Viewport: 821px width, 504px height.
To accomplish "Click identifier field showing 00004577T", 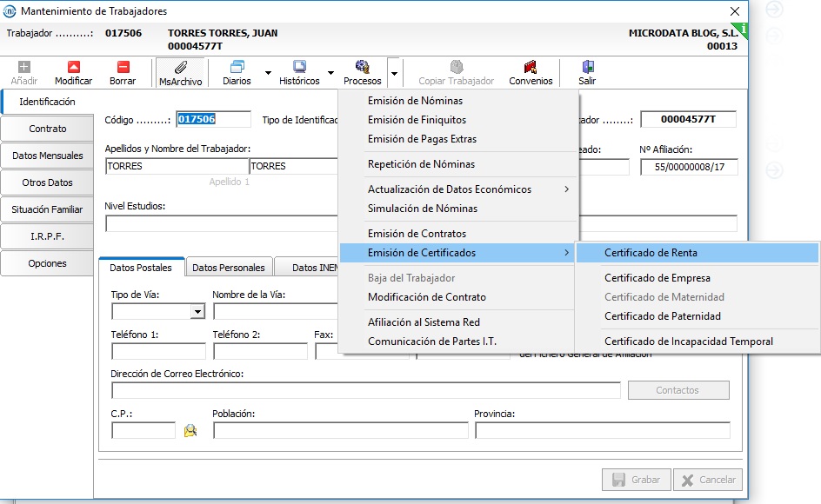I will (688, 119).
